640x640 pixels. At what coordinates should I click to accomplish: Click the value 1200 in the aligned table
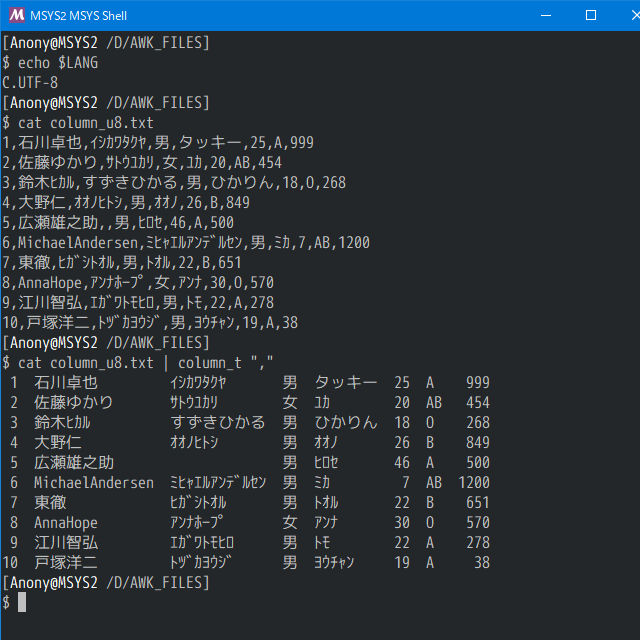(474, 482)
